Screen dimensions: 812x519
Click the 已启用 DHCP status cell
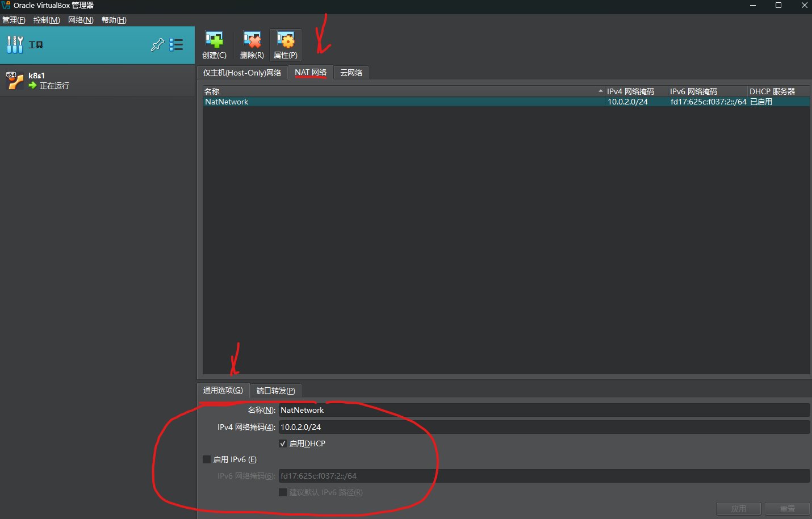tap(761, 102)
